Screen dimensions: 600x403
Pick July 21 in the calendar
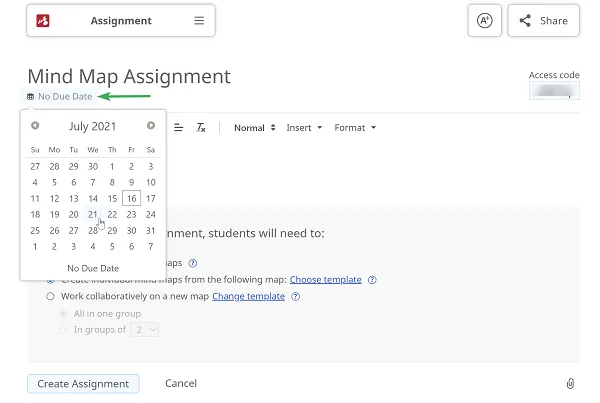coord(93,214)
